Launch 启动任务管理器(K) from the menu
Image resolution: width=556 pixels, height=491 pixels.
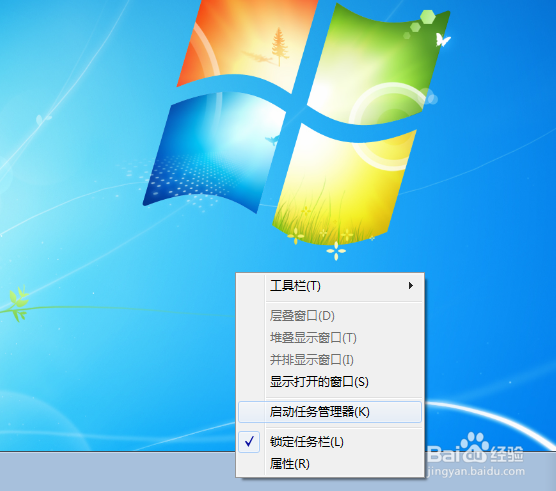330,412
